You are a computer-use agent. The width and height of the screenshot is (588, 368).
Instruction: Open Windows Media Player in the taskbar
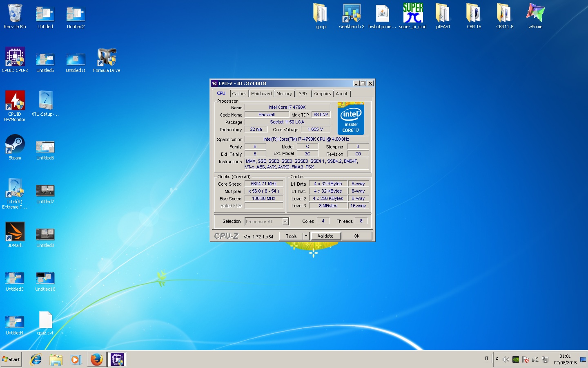click(76, 359)
